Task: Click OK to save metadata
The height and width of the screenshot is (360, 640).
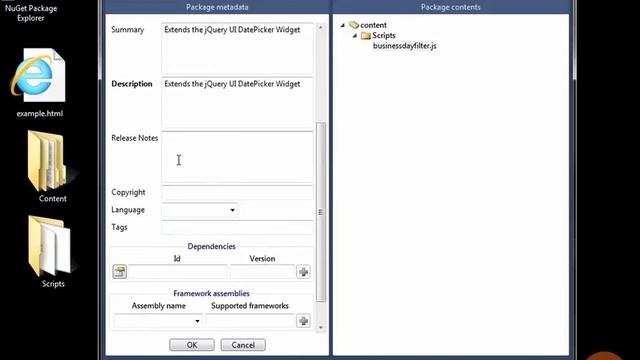Action: [x=192, y=345]
